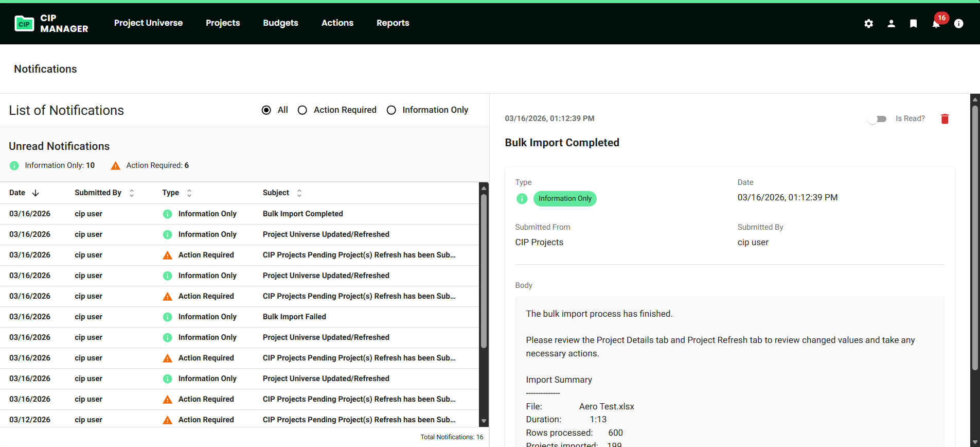Open the notifications bell with 16 badge
The width and height of the screenshot is (980, 447).
pos(936,24)
